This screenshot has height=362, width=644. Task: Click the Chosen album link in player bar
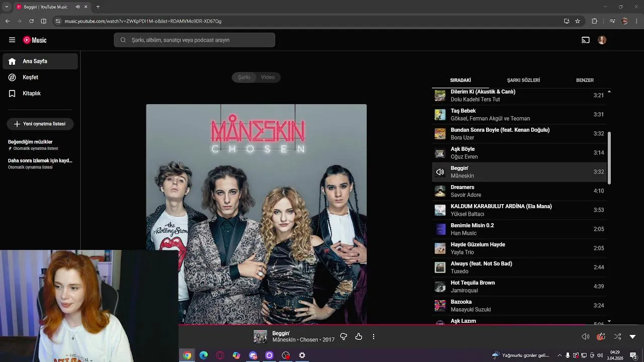tap(308, 340)
